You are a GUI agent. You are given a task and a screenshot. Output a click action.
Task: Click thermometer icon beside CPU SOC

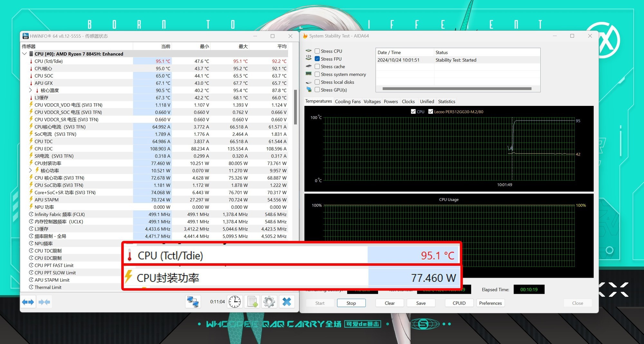pyautogui.click(x=31, y=76)
